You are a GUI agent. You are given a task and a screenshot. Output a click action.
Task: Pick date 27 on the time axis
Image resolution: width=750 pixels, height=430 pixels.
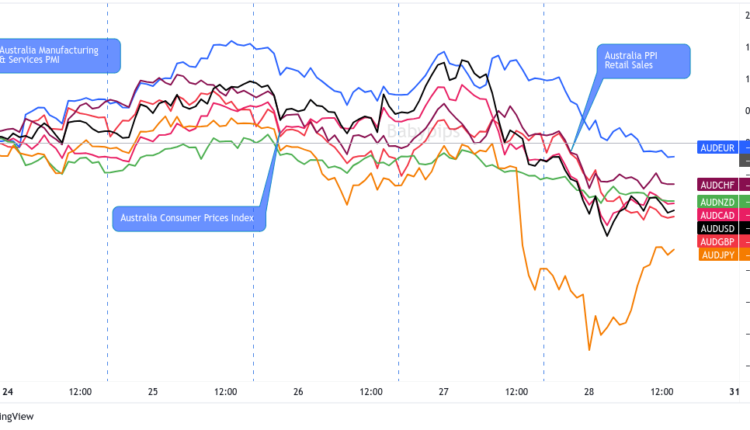[x=443, y=391]
